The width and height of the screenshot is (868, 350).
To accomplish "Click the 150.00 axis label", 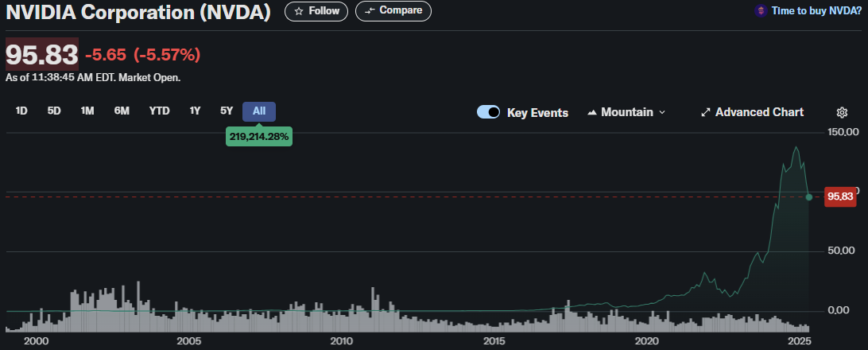I will point(843,132).
